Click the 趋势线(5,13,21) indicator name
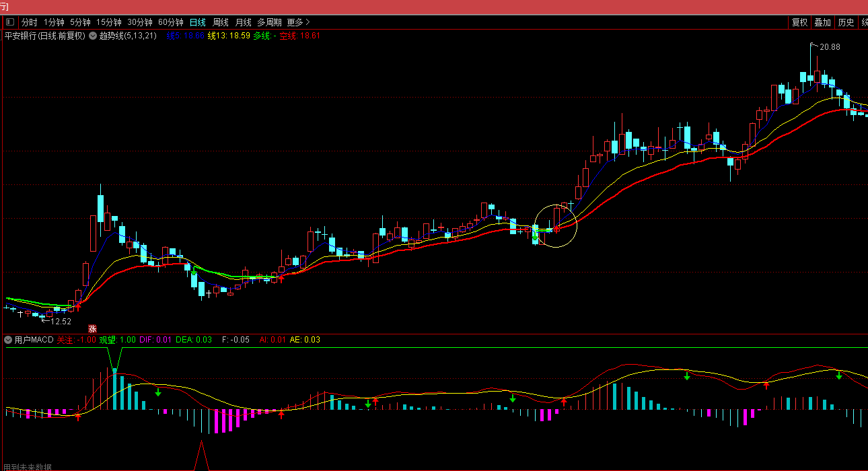This screenshot has width=868, height=471. [127, 36]
